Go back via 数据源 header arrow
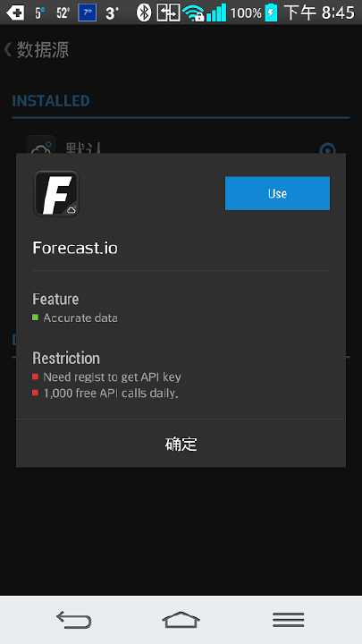 click(7, 50)
